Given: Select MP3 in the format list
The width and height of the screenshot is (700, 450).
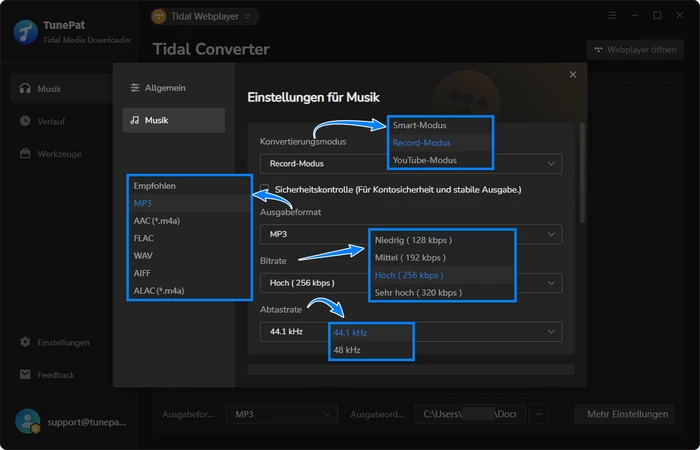Looking at the screenshot, I should pos(190,203).
